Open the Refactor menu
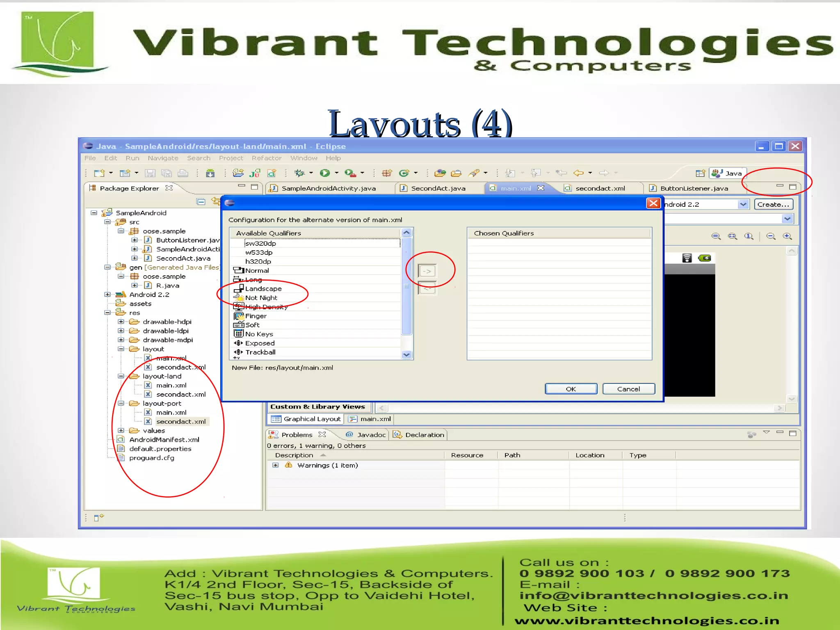This screenshot has width=840, height=630. [266, 158]
